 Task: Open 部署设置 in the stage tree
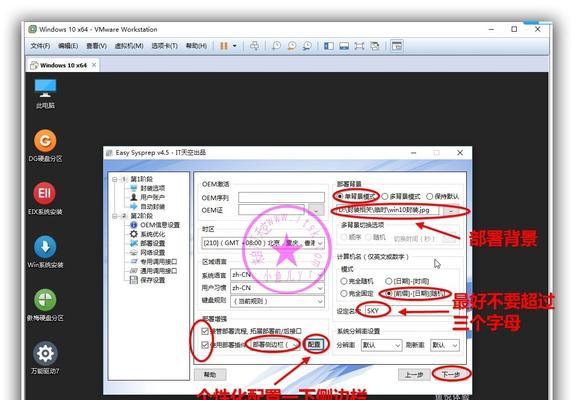152,243
